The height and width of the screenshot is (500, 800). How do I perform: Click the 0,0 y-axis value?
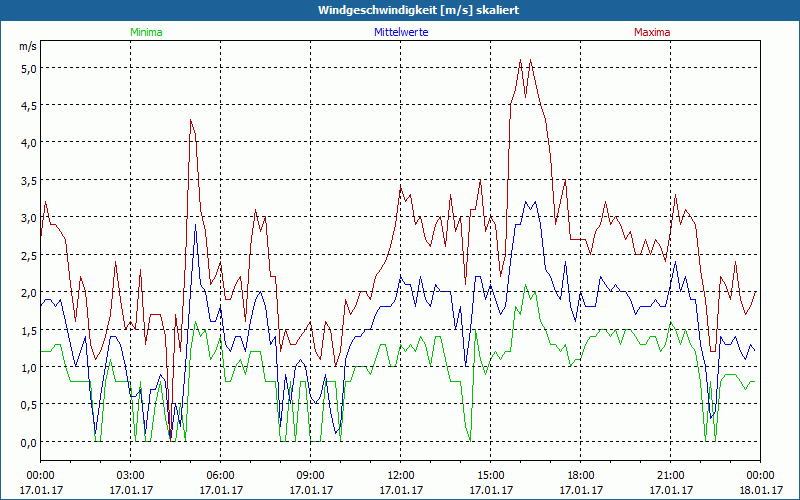click(x=29, y=443)
